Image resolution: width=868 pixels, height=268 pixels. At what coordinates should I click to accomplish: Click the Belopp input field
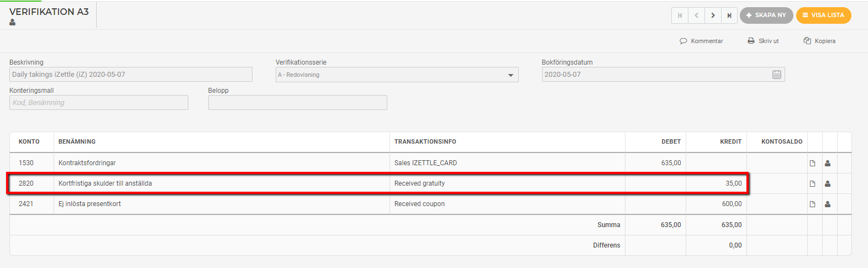pos(298,103)
